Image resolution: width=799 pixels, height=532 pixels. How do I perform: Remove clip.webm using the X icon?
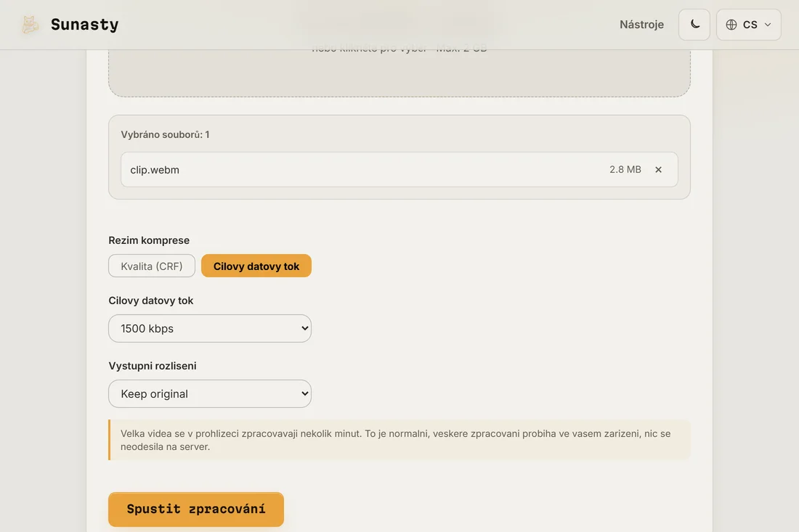(658, 170)
